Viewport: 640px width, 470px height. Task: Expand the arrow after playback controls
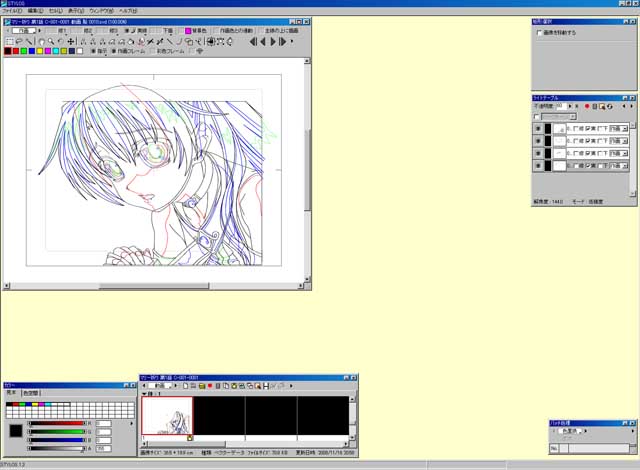291,41
